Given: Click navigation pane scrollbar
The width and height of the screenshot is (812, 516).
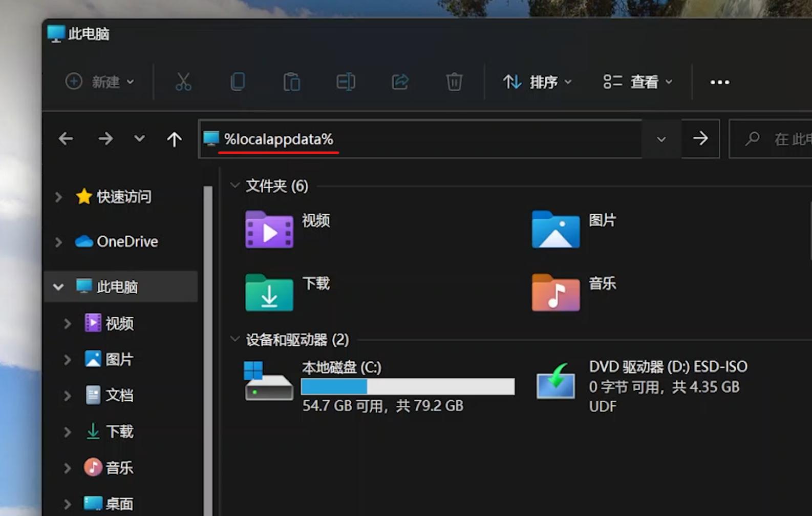Looking at the screenshot, I should pyautogui.click(x=208, y=350).
